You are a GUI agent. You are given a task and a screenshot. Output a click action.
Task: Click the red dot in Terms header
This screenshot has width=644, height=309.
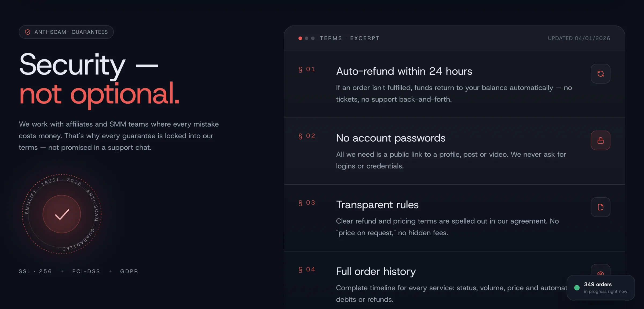click(300, 38)
